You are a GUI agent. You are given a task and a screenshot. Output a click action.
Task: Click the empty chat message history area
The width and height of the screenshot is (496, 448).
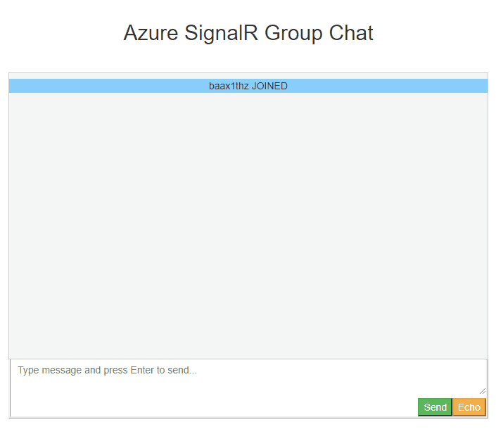click(x=248, y=225)
